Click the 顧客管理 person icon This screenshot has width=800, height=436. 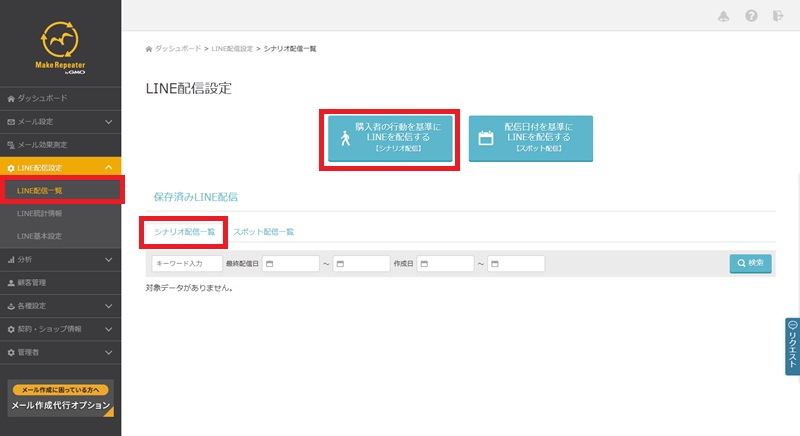[11, 283]
